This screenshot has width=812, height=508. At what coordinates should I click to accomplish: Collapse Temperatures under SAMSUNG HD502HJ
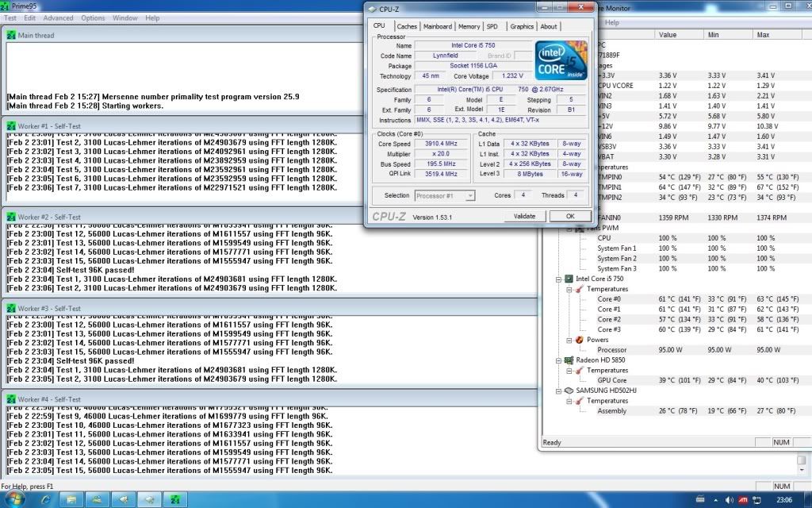coord(569,401)
